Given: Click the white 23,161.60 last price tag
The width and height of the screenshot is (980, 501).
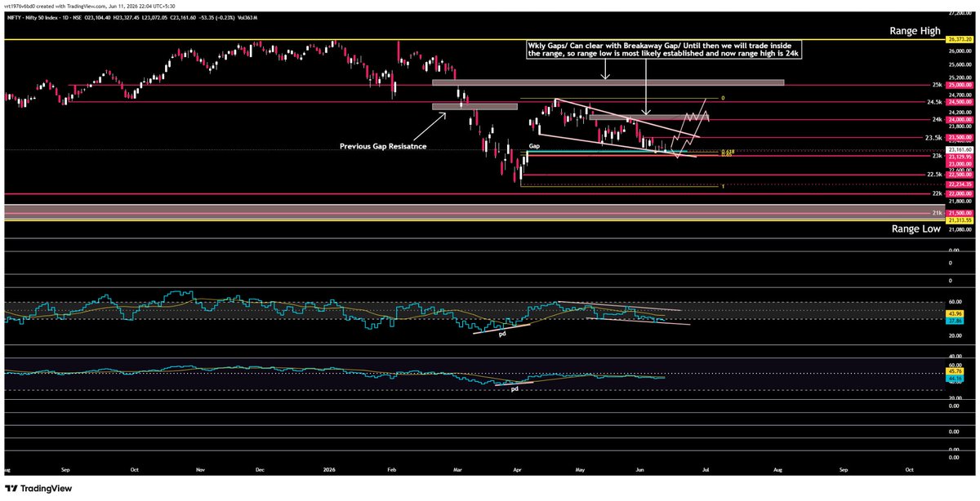Looking at the screenshot, I should coord(958,150).
